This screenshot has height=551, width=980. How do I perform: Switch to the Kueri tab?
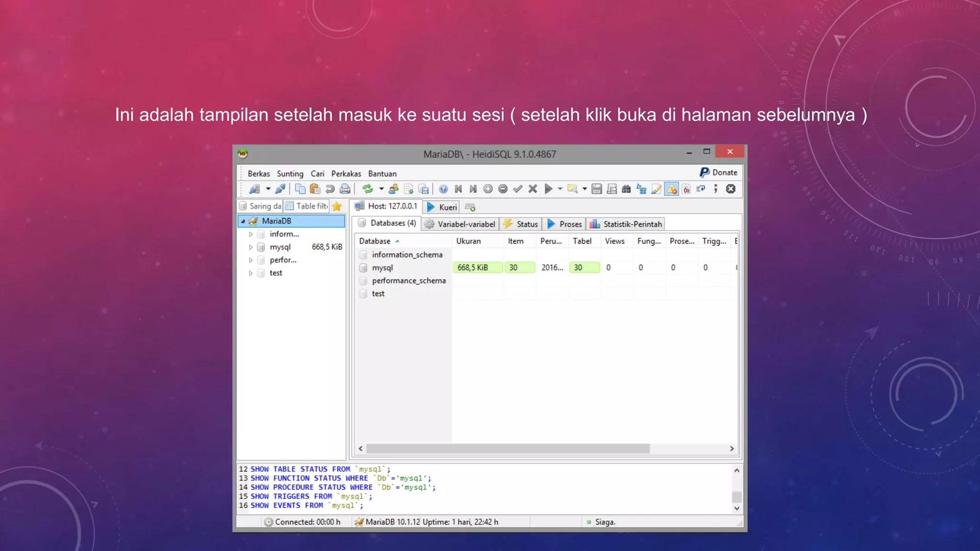click(442, 207)
